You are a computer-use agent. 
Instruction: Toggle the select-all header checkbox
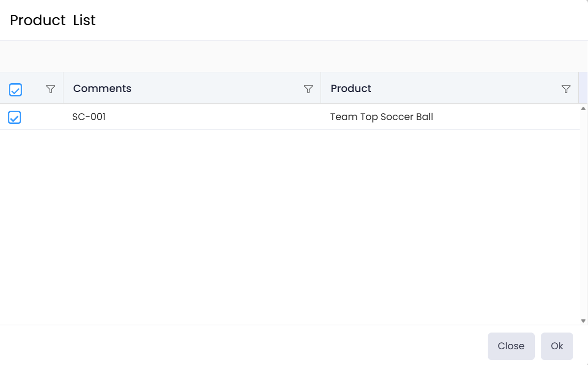pos(15,90)
